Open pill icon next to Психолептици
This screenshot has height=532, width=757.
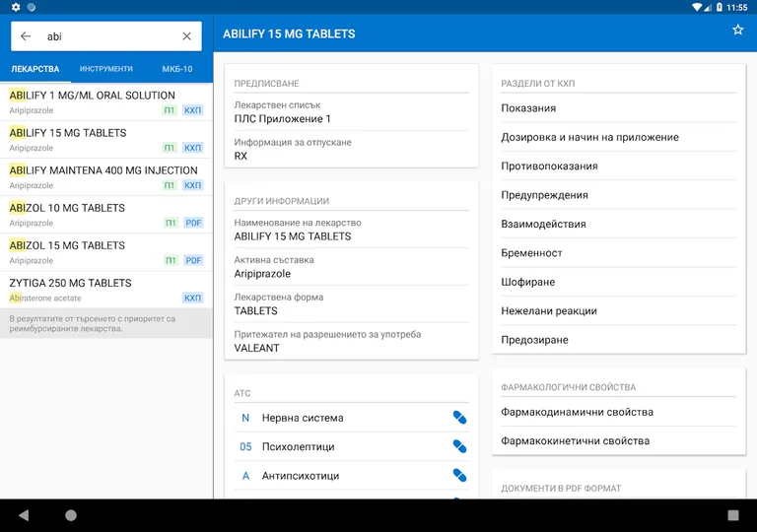459,446
